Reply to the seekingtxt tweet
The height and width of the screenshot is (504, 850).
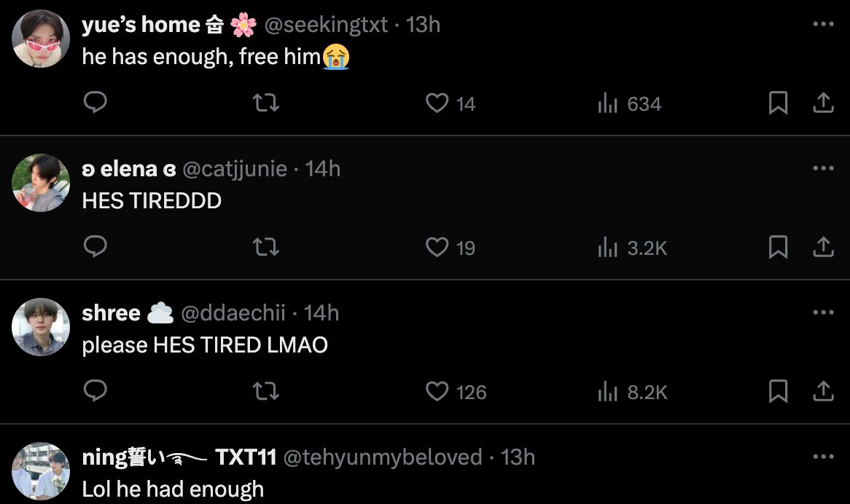tap(95, 103)
